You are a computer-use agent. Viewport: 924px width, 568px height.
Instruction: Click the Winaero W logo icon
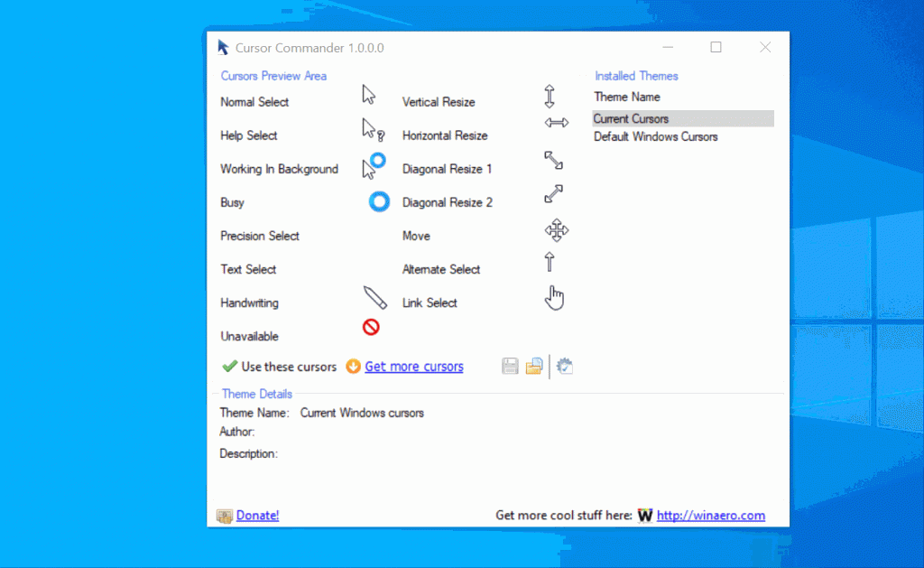click(x=645, y=516)
